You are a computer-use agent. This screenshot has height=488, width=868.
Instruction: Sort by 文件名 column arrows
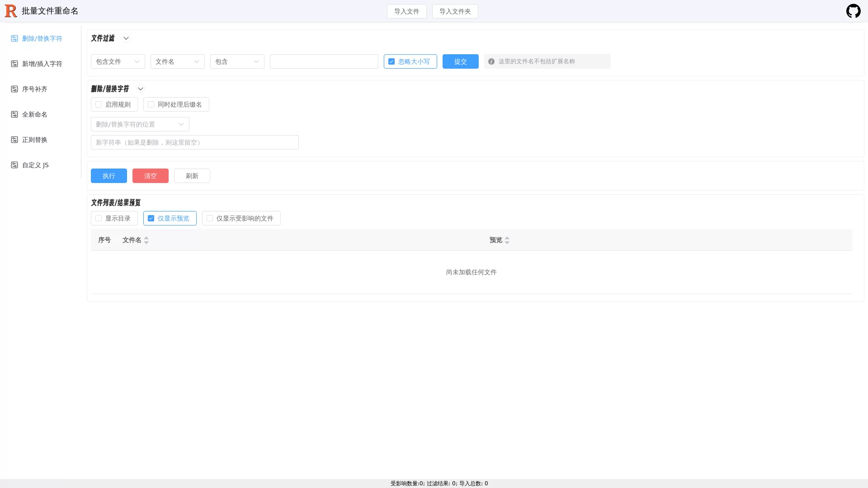coord(146,240)
